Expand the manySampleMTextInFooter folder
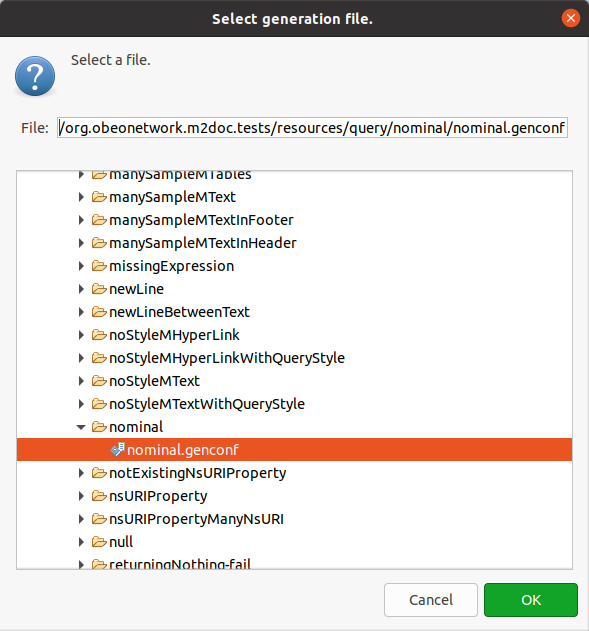Image resolution: width=589 pixels, height=631 pixels. pos(81,220)
